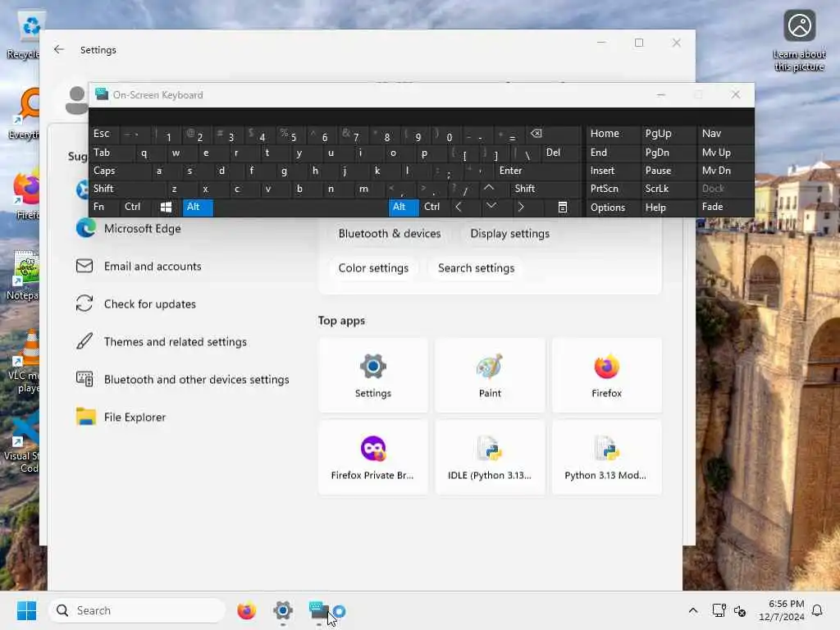Show hidden icons tray chevron
Viewport: 840px width, 630px height.
pyautogui.click(x=692, y=610)
